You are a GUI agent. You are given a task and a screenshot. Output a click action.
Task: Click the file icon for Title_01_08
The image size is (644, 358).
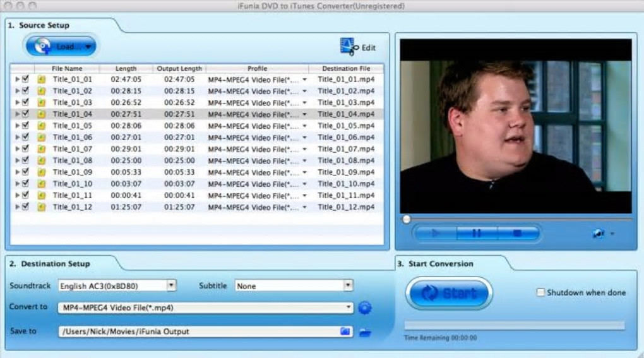tap(42, 160)
